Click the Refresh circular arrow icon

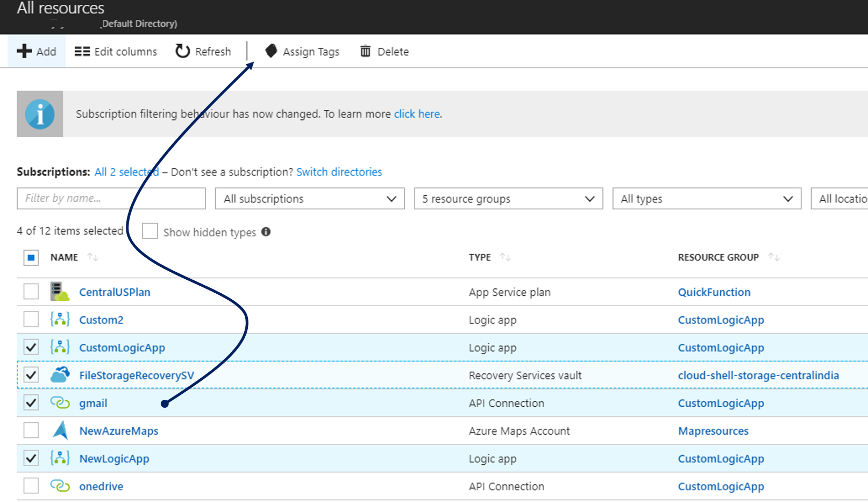tap(183, 51)
